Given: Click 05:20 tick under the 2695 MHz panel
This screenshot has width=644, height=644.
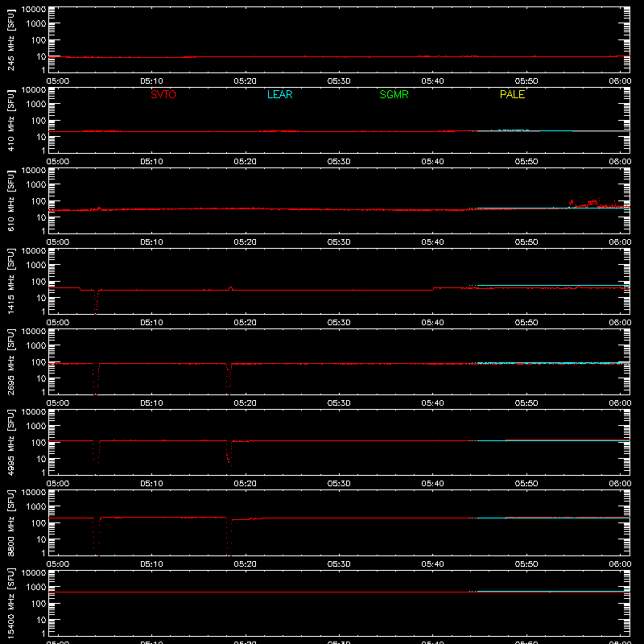Looking at the screenshot, I should click(x=246, y=403).
